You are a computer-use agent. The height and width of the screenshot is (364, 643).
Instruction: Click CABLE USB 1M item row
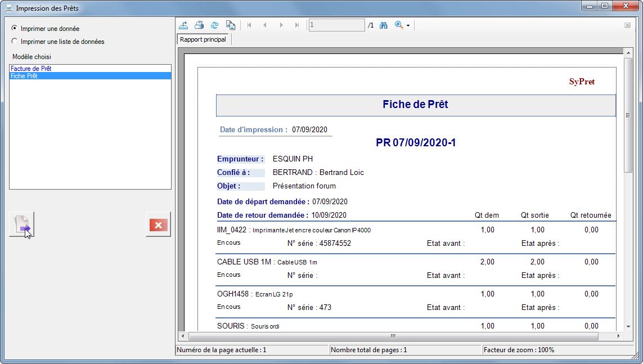point(416,262)
